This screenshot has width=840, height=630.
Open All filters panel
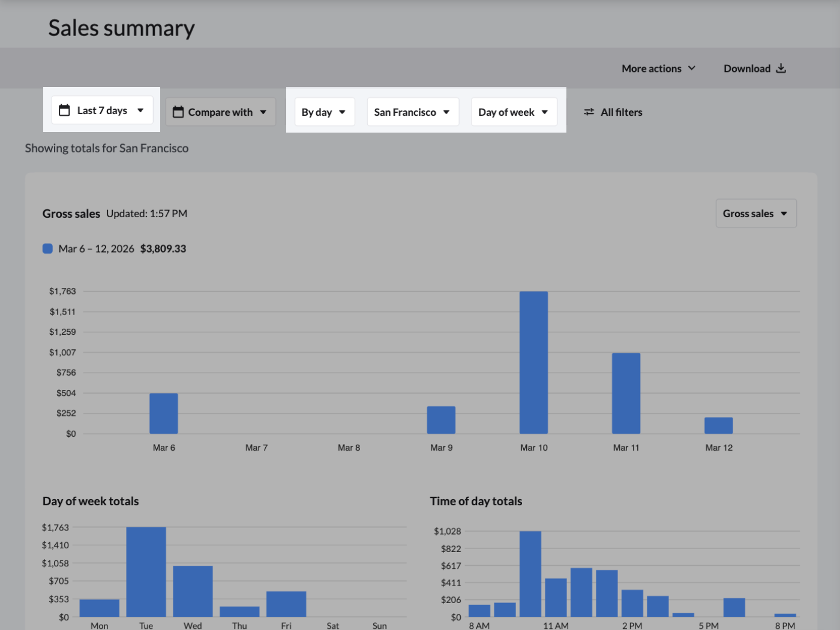pos(613,112)
